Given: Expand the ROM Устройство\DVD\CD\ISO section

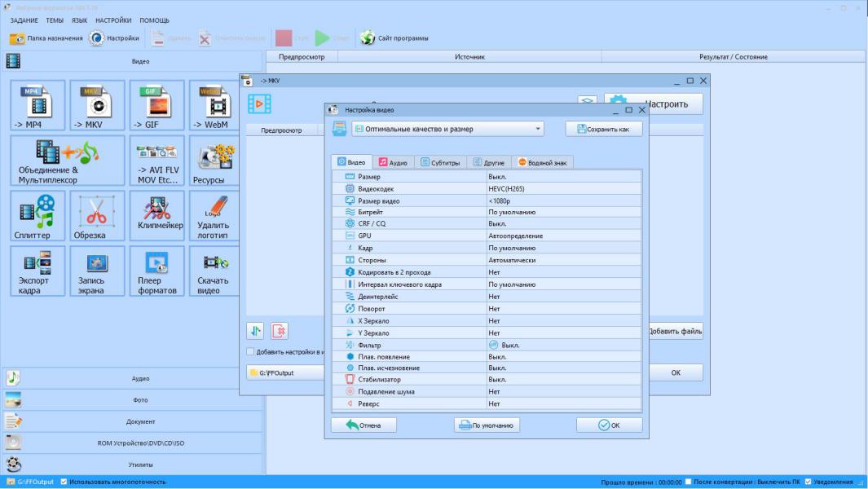Looking at the screenshot, I should pyautogui.click(x=132, y=443).
